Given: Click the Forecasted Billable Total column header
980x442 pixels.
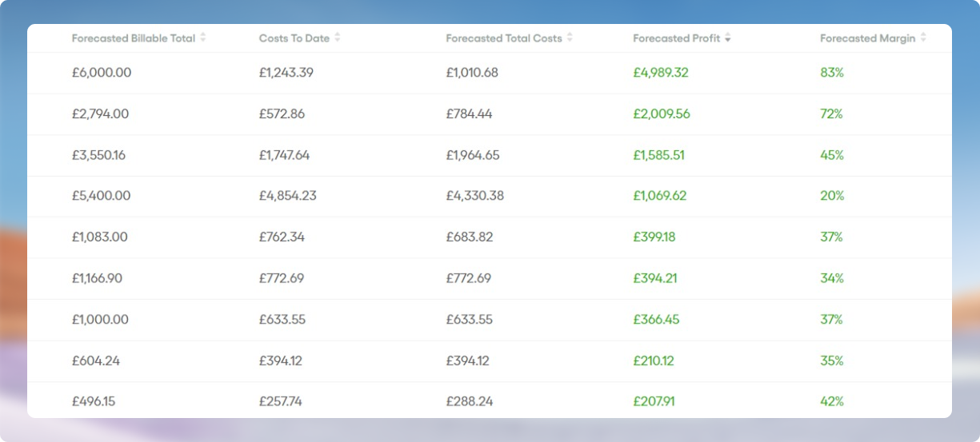Looking at the screenshot, I should point(134,38).
